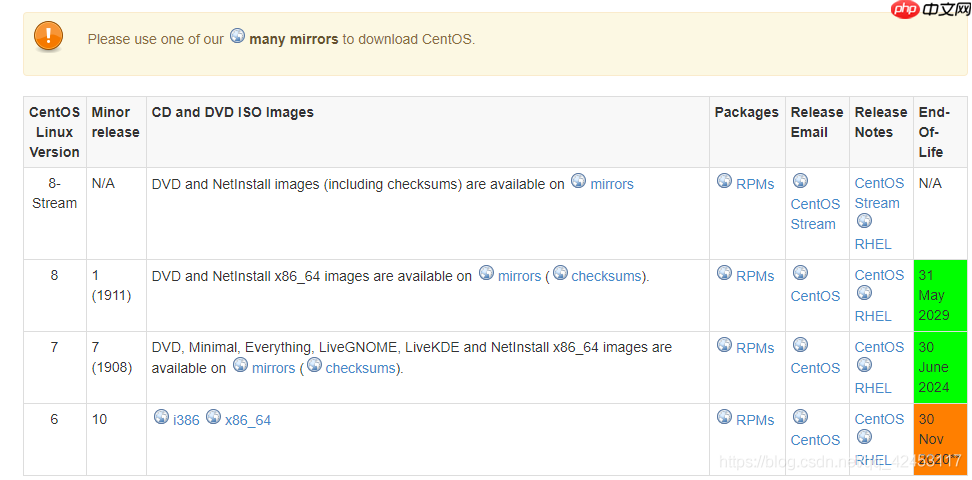972x480 pixels.
Task: Open the CentOS Stream release email link
Action: 815,214
